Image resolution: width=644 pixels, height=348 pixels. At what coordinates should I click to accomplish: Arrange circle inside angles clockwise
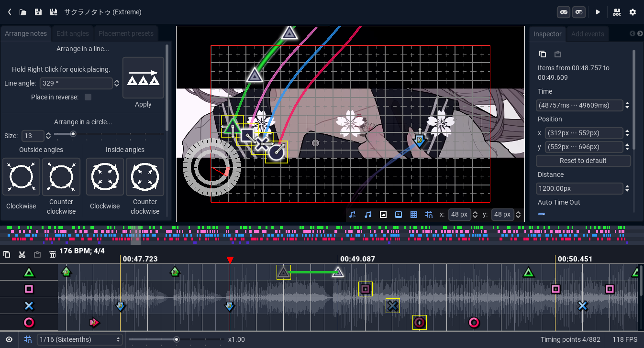[105, 177]
